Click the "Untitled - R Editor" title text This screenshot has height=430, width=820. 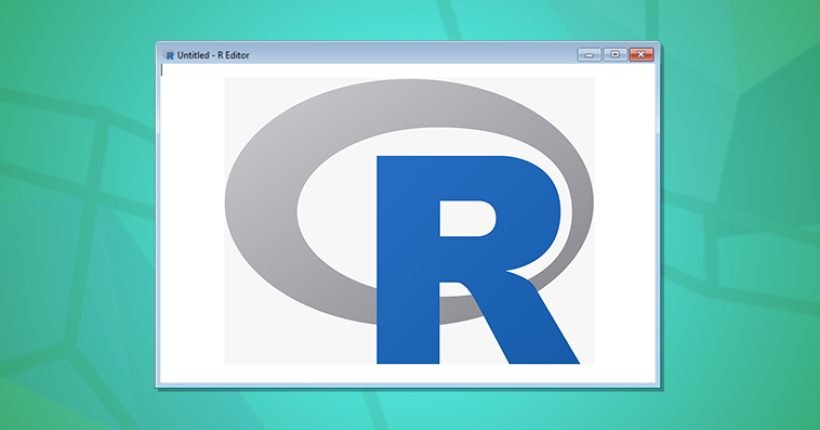(x=213, y=55)
